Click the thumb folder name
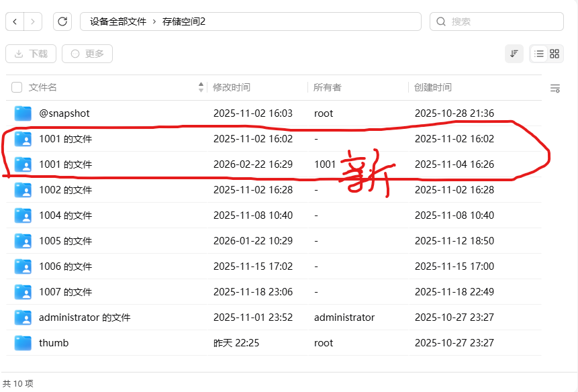The width and height of the screenshot is (578, 392). [x=54, y=343]
